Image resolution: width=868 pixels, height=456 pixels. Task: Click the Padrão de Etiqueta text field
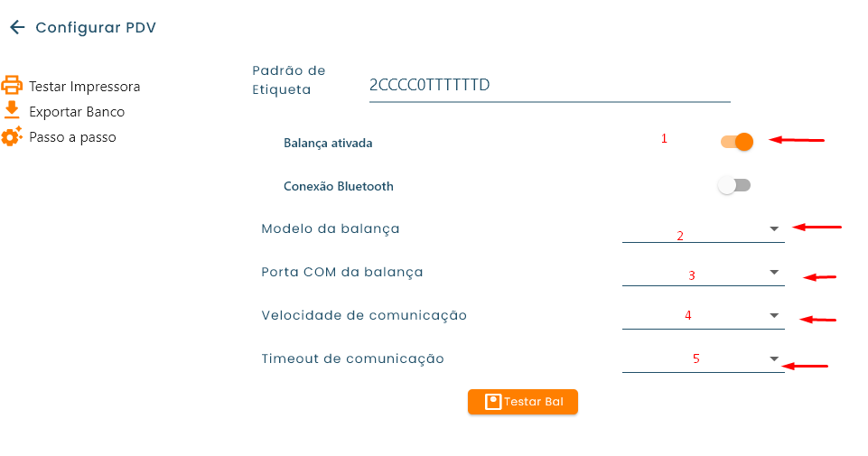click(x=549, y=86)
